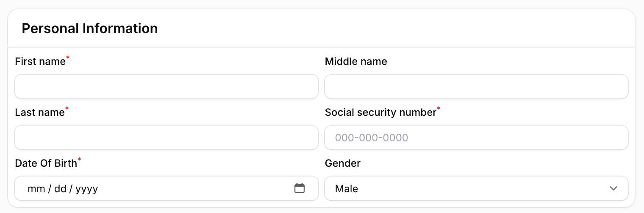Screen dimensions: 644x213
Task: Select the month segment "mm" in date
Action: click(x=36, y=189)
